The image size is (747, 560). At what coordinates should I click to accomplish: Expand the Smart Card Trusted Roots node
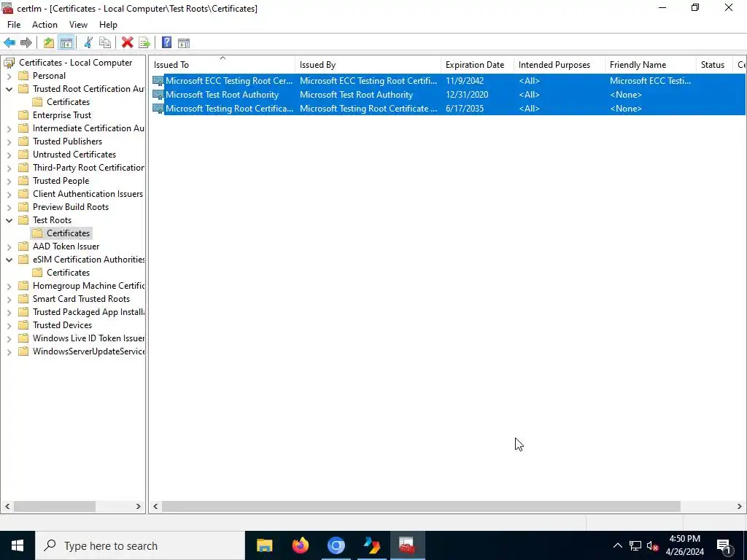coord(9,299)
